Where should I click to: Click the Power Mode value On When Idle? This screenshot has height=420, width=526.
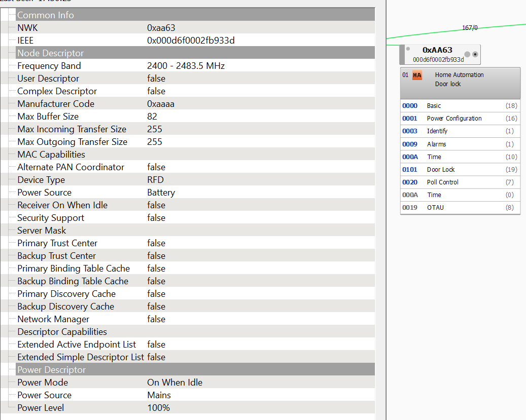point(175,383)
